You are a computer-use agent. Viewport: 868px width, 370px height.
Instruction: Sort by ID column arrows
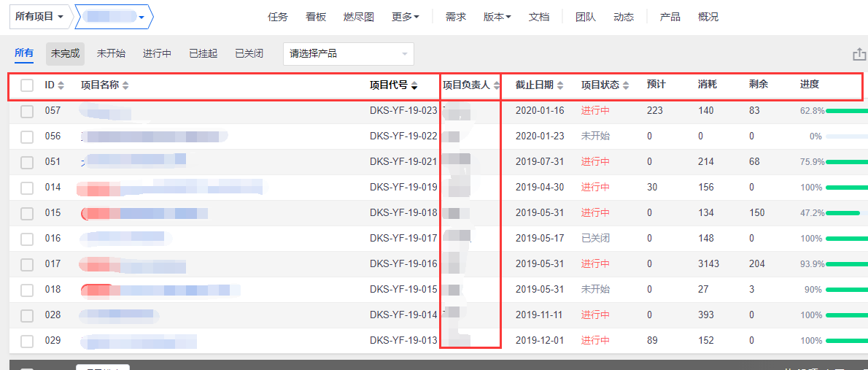(61, 85)
